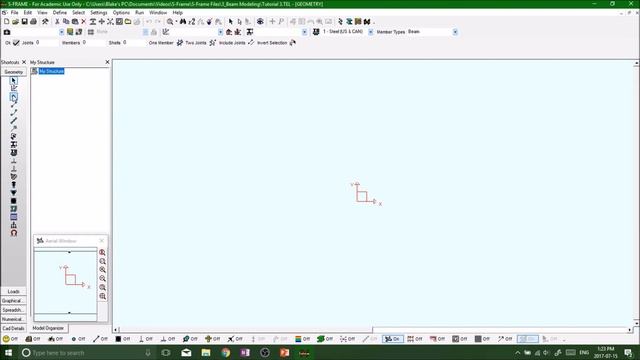The image size is (640, 360).
Task: Open the Run menu
Action: (140, 13)
